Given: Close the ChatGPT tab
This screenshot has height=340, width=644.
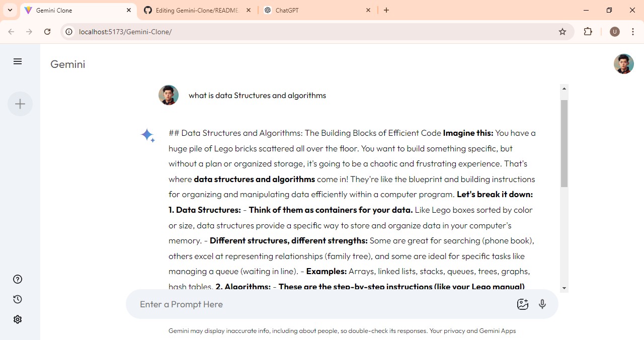Looking at the screenshot, I should tap(368, 10).
